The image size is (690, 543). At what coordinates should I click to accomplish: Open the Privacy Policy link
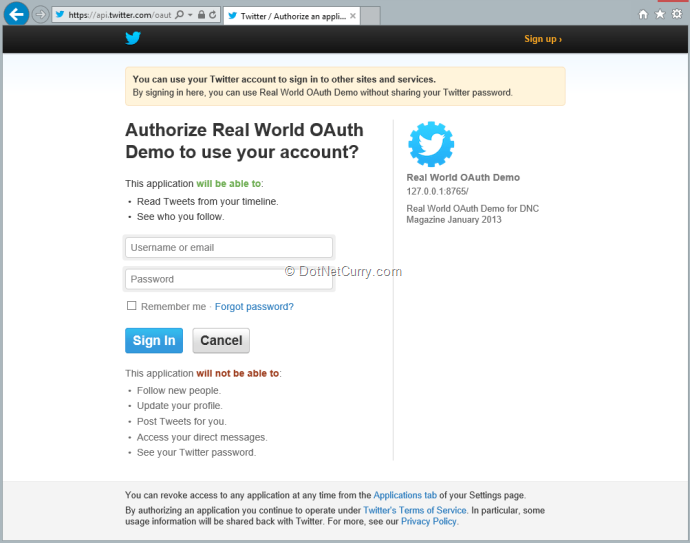coord(429,521)
